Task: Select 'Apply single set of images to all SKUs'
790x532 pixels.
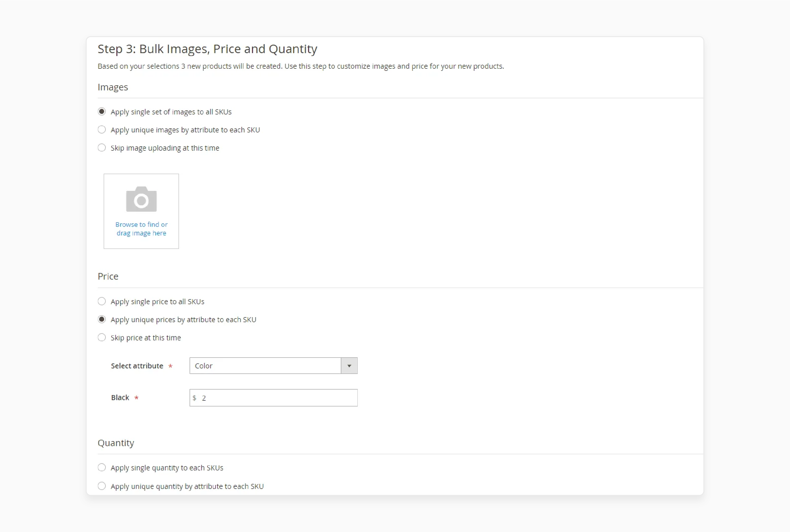Action: click(x=102, y=112)
